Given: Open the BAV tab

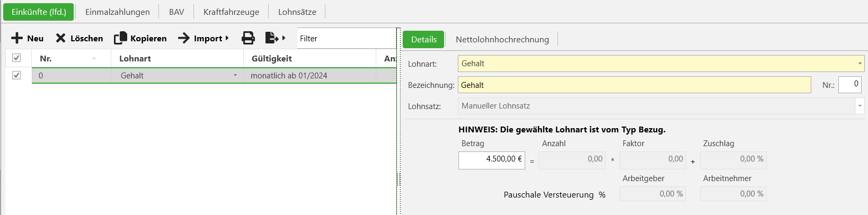Looking at the screenshot, I should [176, 12].
